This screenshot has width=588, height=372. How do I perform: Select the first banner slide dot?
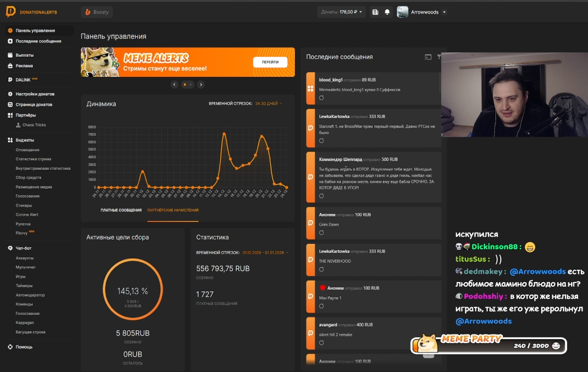coord(185,85)
